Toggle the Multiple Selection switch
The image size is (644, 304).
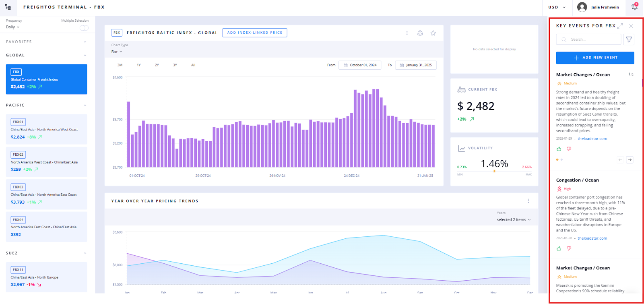[x=84, y=28]
